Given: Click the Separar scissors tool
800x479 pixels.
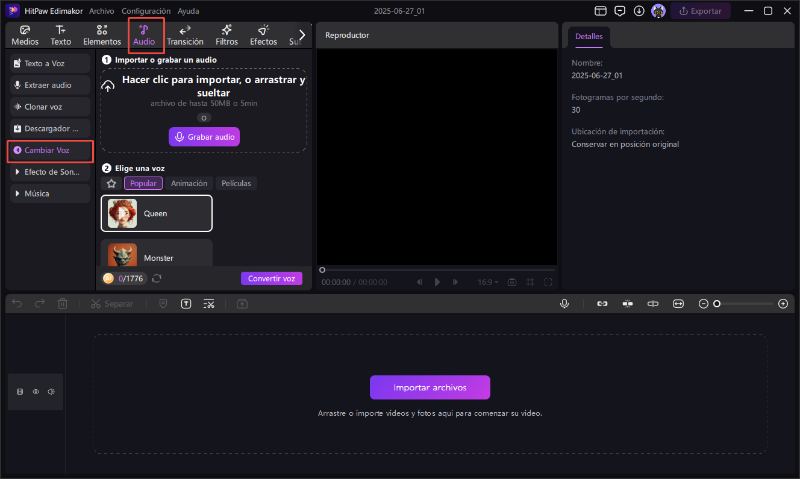Looking at the screenshot, I should [x=111, y=304].
